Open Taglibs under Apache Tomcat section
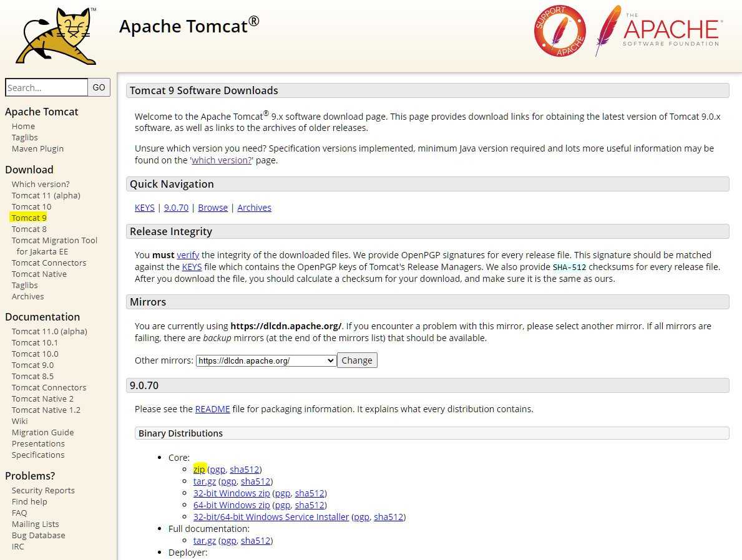Viewport: 742px width, 560px height. pos(24,138)
